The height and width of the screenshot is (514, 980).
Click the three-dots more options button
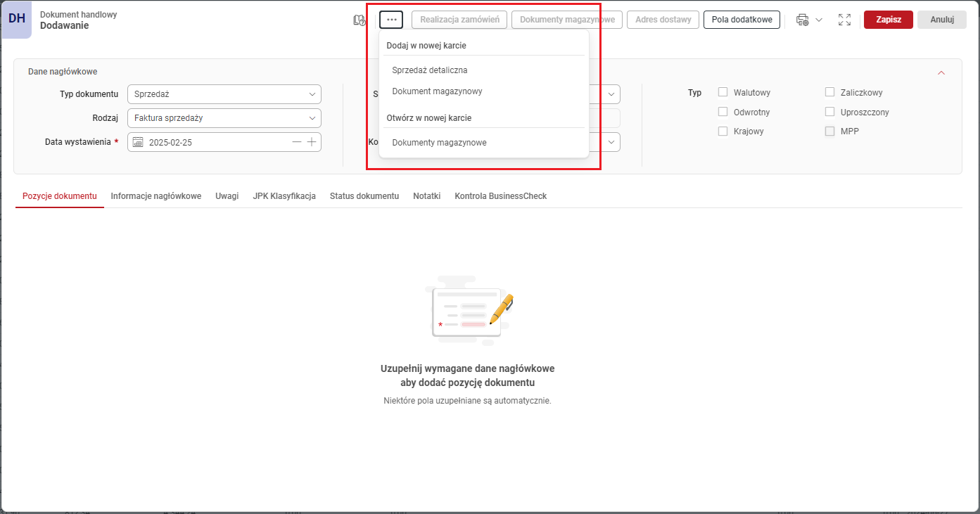[x=391, y=20]
